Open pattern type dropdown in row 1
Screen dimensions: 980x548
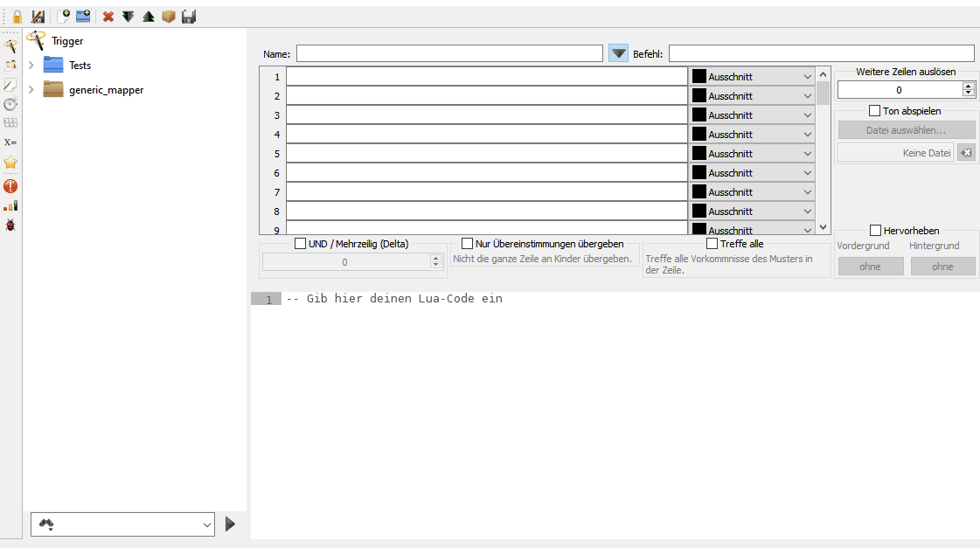pos(751,76)
